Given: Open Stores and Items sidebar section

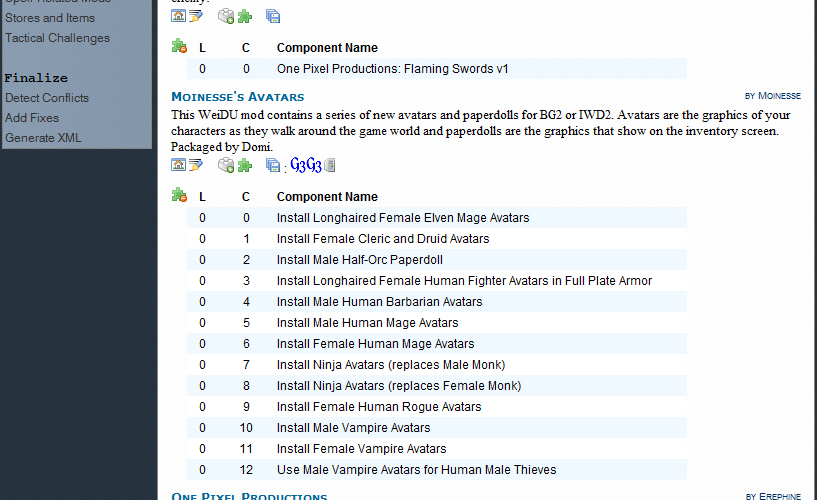Looking at the screenshot, I should 50,18.
